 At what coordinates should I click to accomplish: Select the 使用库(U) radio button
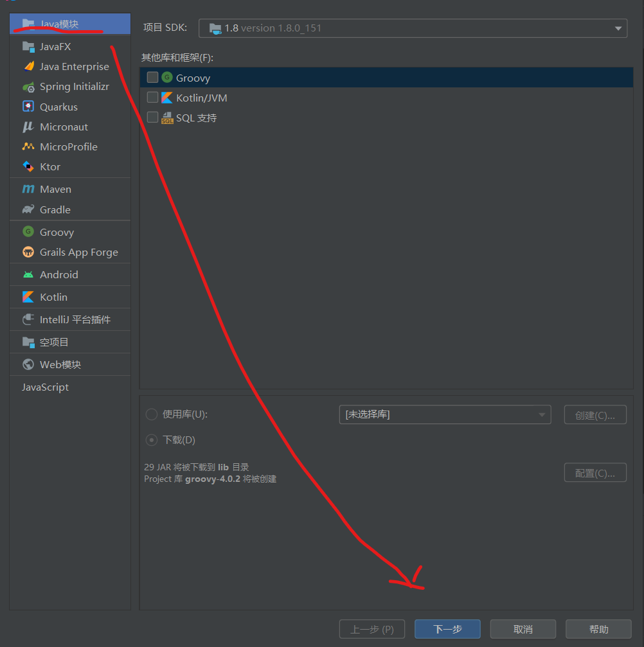[x=152, y=414]
